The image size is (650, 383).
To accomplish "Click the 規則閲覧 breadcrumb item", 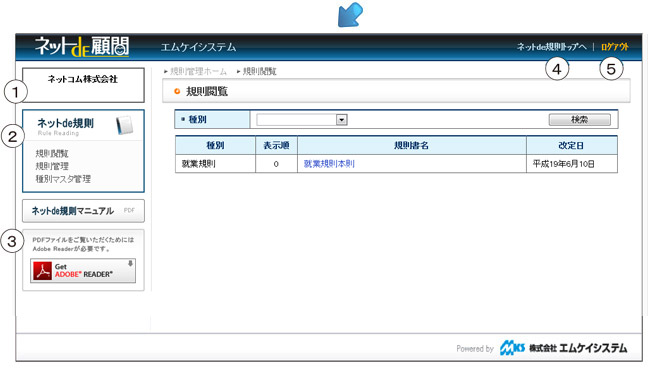I will (260, 71).
